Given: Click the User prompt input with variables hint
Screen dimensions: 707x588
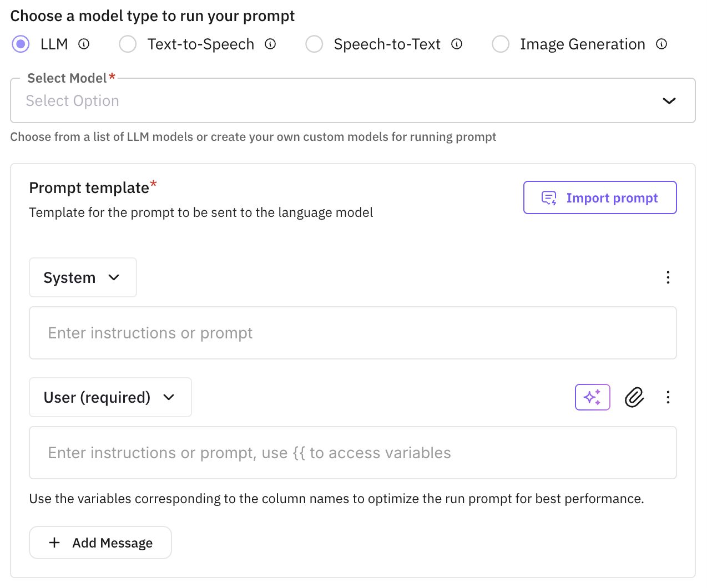Looking at the screenshot, I should click(352, 453).
